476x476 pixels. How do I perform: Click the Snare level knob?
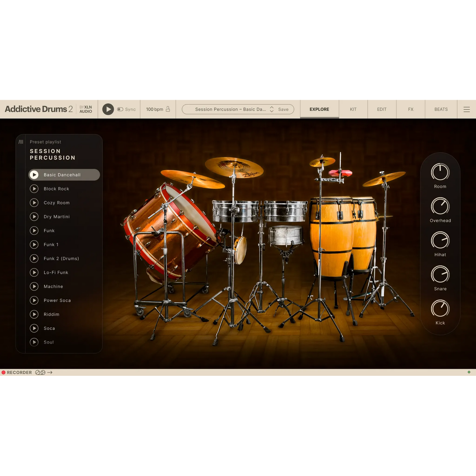440,275
